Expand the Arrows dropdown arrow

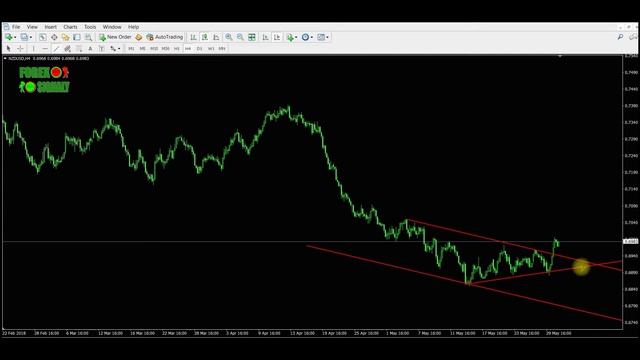click(x=119, y=49)
